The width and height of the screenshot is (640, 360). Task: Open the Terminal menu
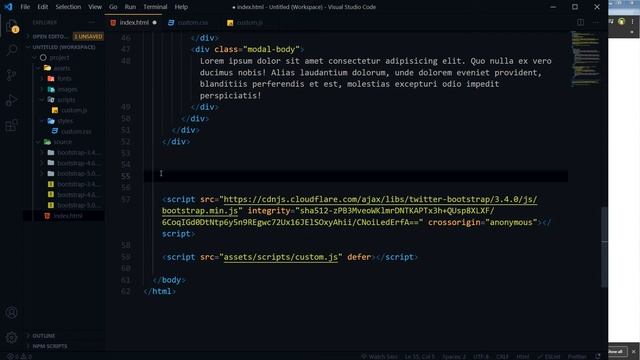pyautogui.click(x=155, y=7)
